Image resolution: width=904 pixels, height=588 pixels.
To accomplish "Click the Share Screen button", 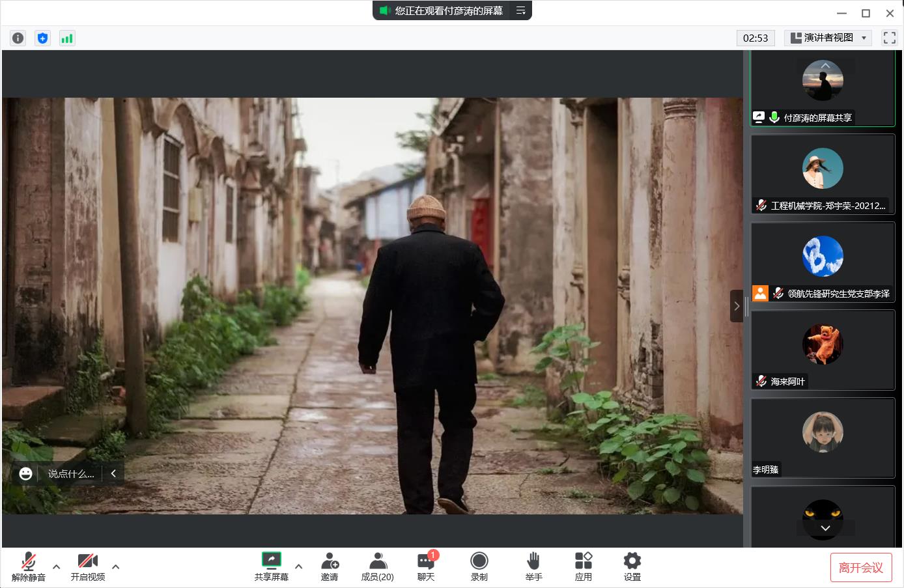I will 271,566.
